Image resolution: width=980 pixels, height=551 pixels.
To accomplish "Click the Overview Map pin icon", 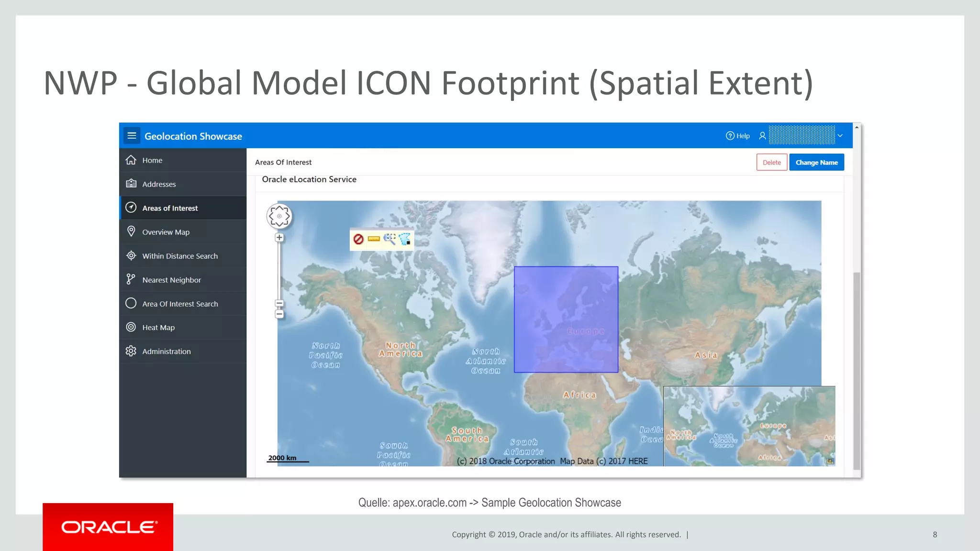I will [131, 231].
